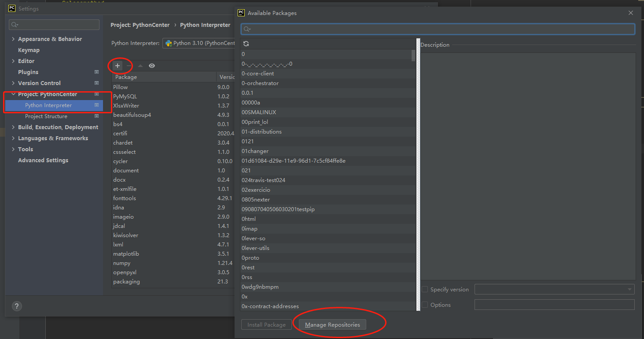Select the kiwisolver package row

coord(173,235)
